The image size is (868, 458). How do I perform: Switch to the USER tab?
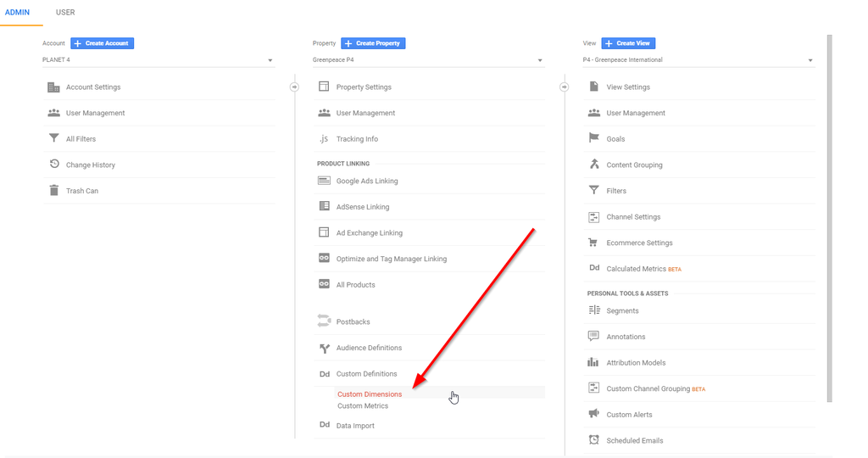(x=65, y=12)
